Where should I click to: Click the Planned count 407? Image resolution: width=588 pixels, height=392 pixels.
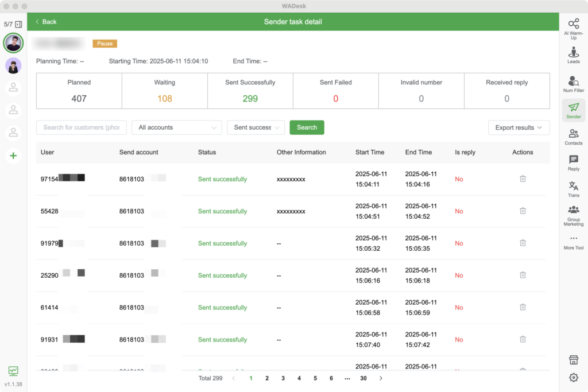click(x=79, y=99)
